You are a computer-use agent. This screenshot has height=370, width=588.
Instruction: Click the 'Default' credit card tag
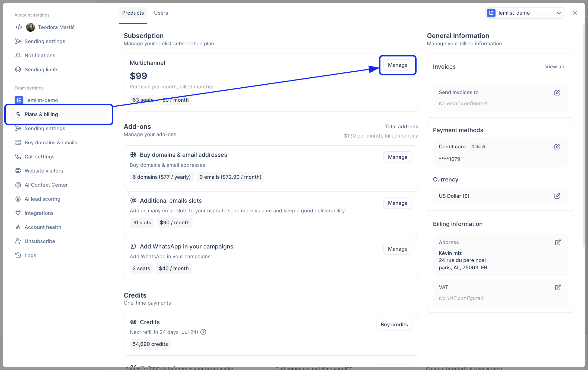pos(478,146)
